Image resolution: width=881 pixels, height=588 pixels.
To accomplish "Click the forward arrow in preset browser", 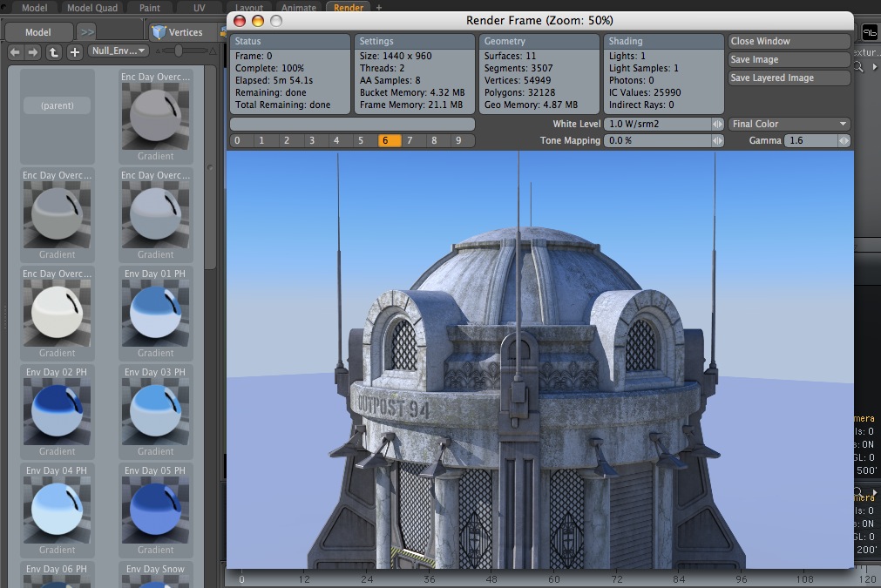I will [x=33, y=51].
